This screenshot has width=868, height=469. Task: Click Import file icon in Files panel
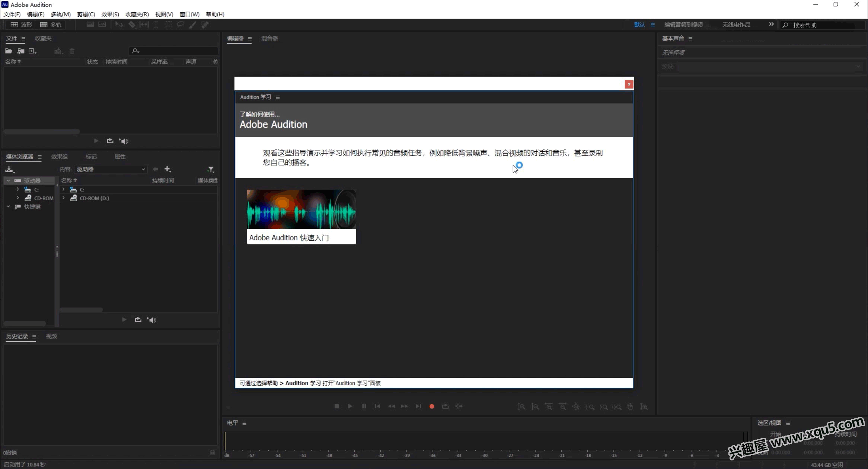coord(21,51)
